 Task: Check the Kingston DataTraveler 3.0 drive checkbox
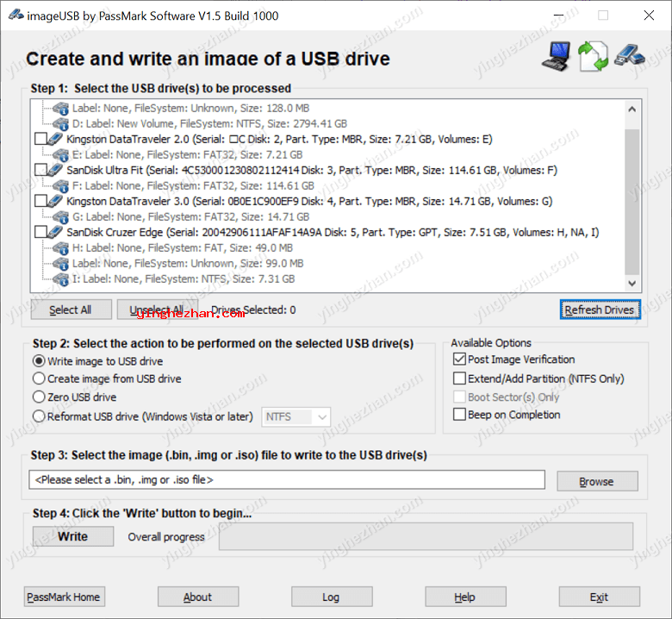point(40,201)
